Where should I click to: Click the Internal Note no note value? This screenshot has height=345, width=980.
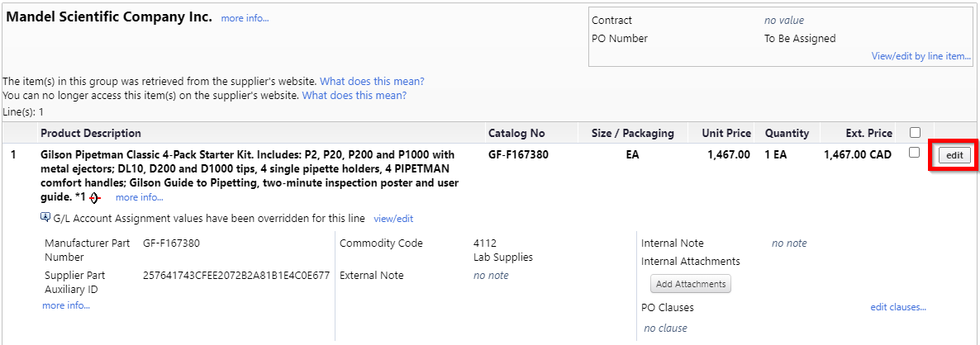[789, 243]
